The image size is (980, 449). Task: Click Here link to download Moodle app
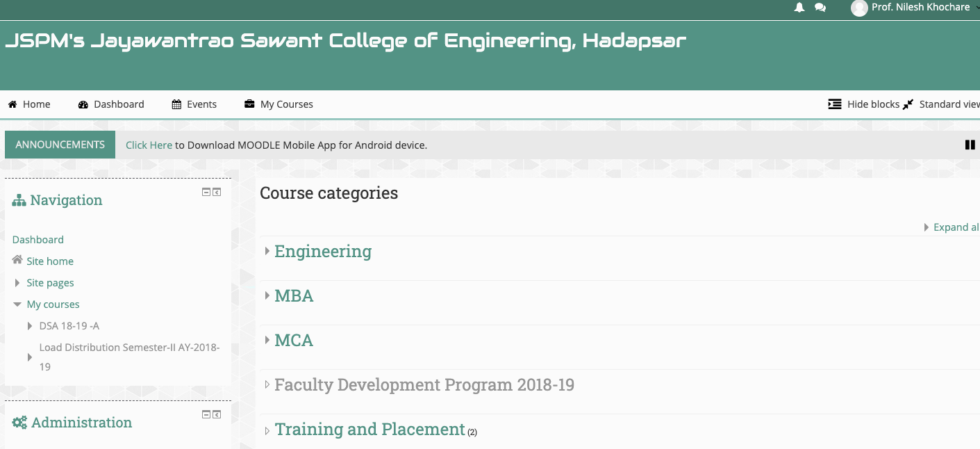click(x=149, y=145)
